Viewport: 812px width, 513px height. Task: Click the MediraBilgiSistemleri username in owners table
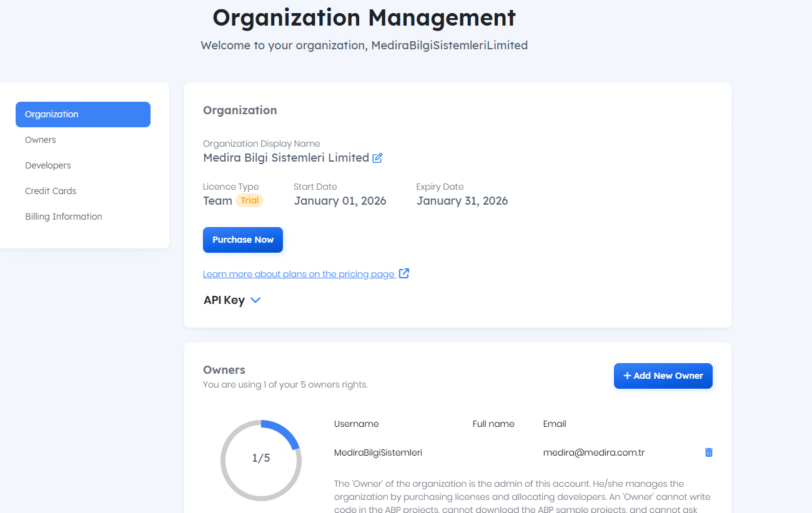pyautogui.click(x=378, y=452)
